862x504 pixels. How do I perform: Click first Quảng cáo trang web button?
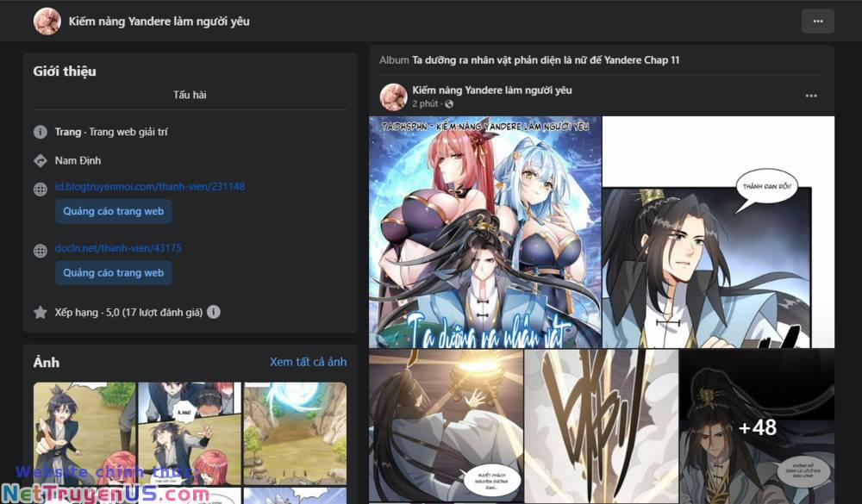click(113, 212)
